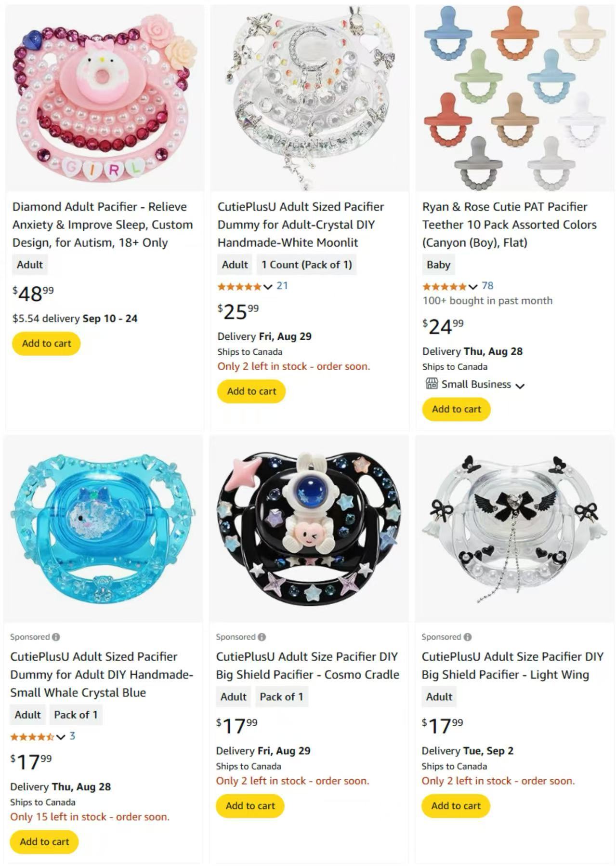Click the Small Business storefront icon
616x866 pixels.
point(431,384)
